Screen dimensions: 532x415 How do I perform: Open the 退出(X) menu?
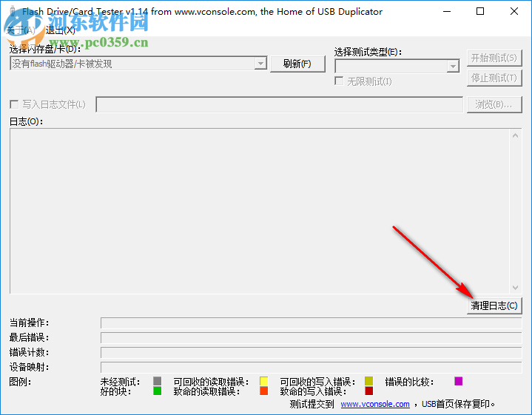61,30
